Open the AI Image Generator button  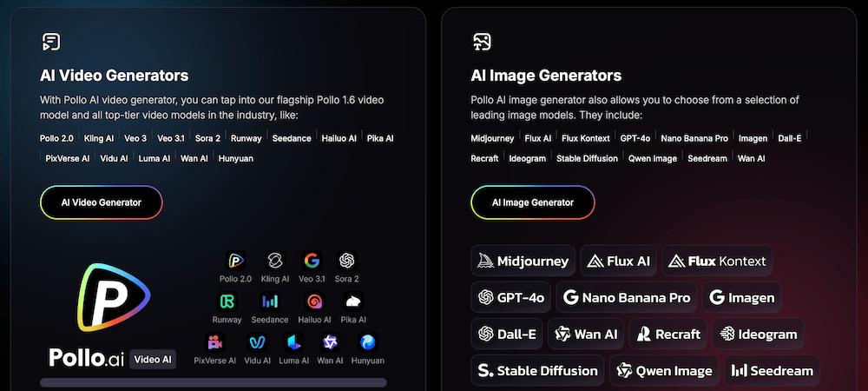coord(533,202)
